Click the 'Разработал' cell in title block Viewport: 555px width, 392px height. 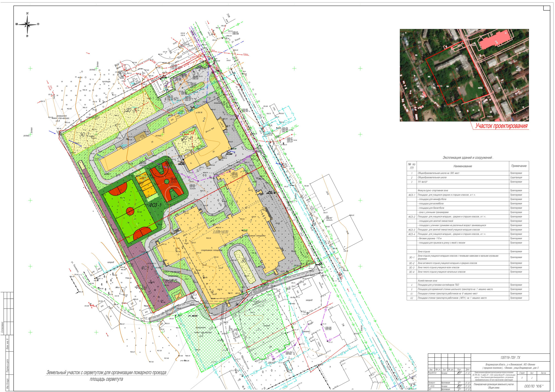pos(435,373)
